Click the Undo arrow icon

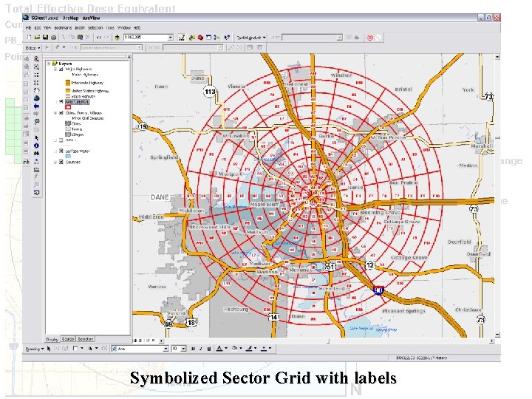coord(99,38)
